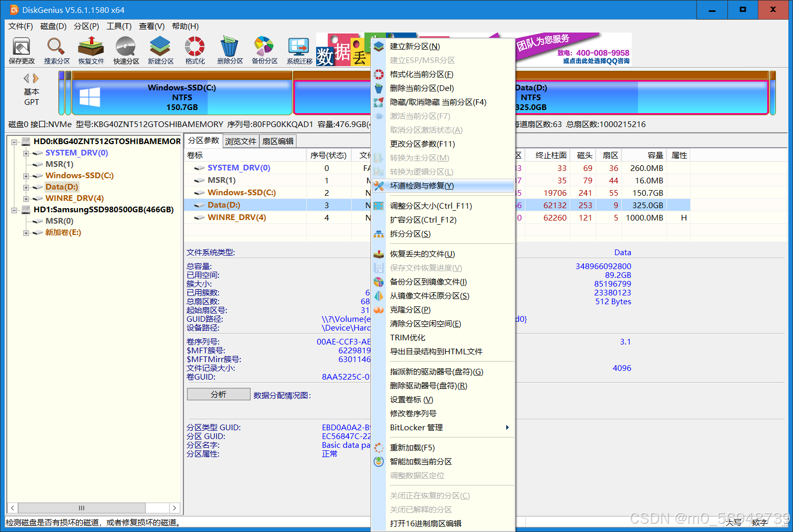Viewport: 793px width, 532px height.
Task: Click the HD0 disk drive icon in tree
Action: [26, 142]
